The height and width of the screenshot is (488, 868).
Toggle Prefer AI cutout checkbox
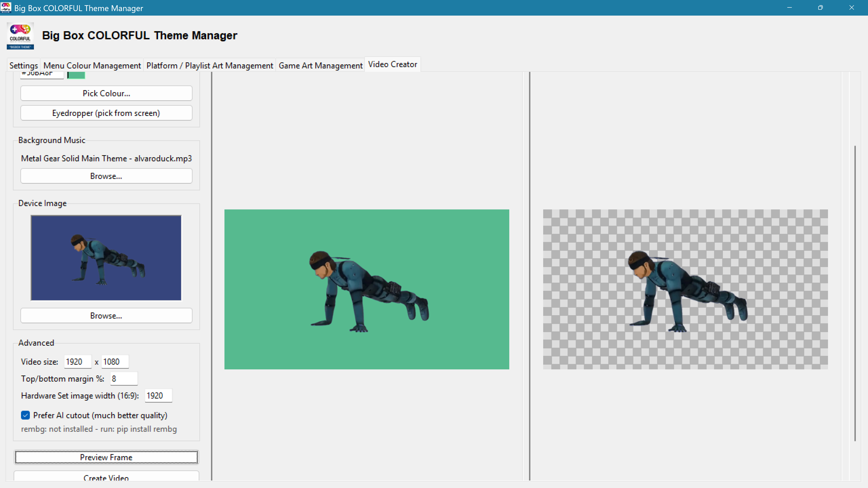pyautogui.click(x=25, y=415)
